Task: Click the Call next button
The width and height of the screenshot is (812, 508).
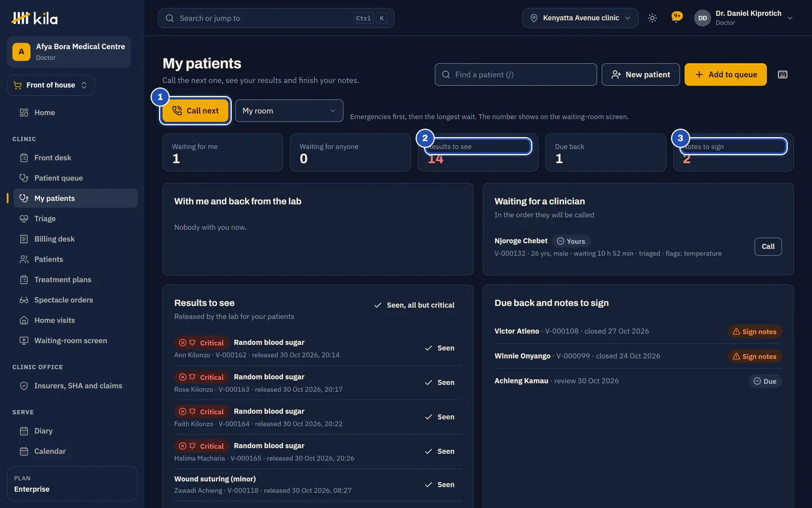Action: point(195,111)
